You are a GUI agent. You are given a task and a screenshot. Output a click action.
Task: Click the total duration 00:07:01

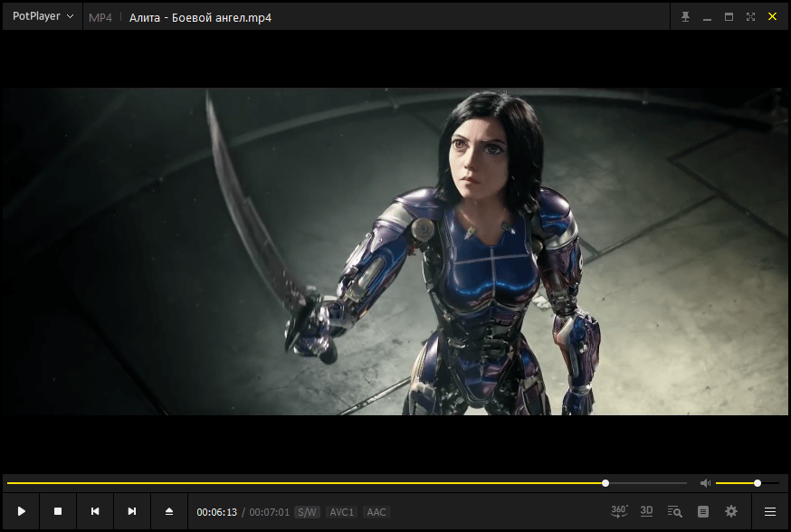(x=270, y=512)
